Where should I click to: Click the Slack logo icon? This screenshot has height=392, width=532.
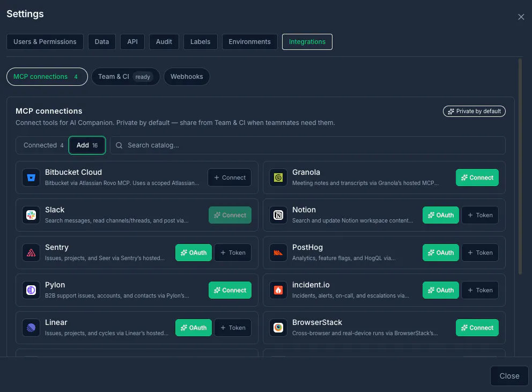point(31,215)
